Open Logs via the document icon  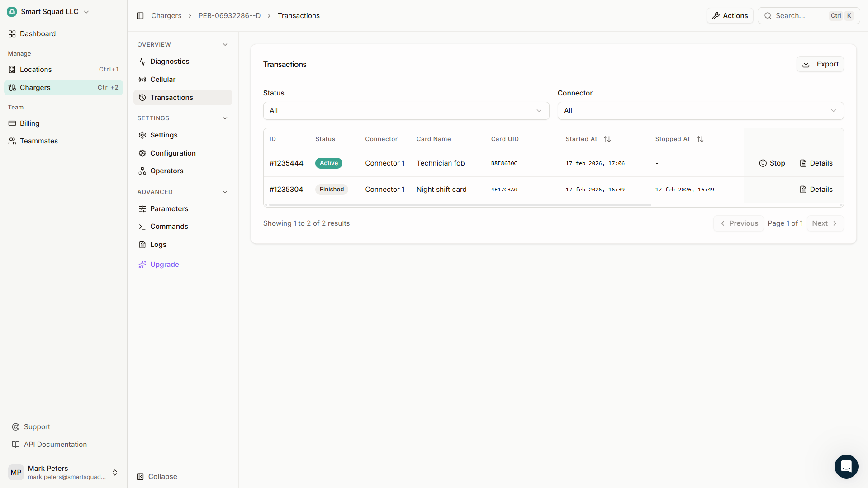click(x=142, y=244)
